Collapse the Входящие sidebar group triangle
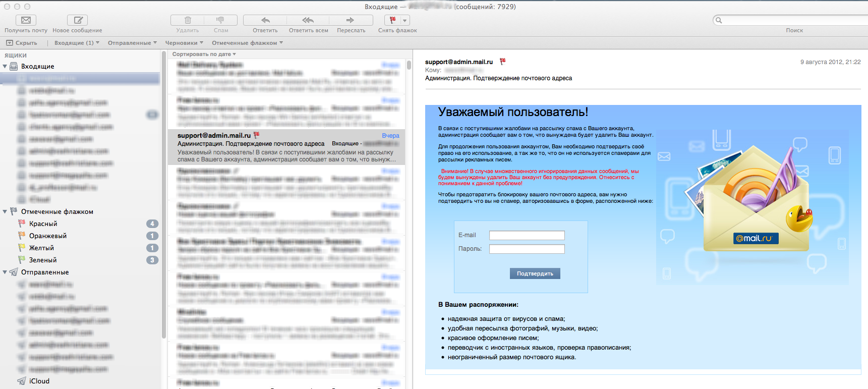868x389 pixels. pyautogui.click(x=5, y=66)
